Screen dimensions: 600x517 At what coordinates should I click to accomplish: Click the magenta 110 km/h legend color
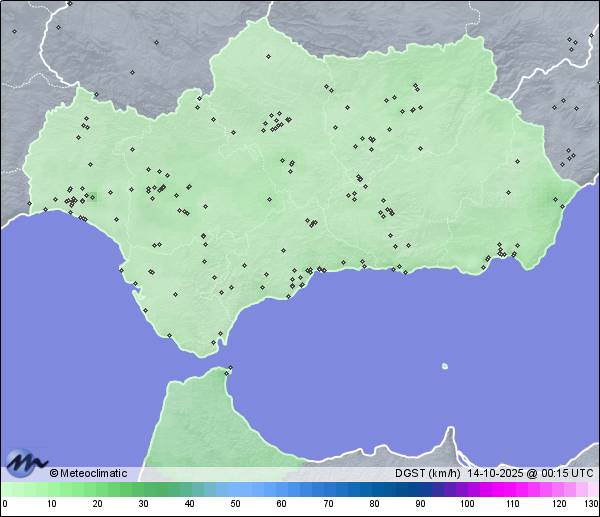pyautogui.click(x=512, y=490)
